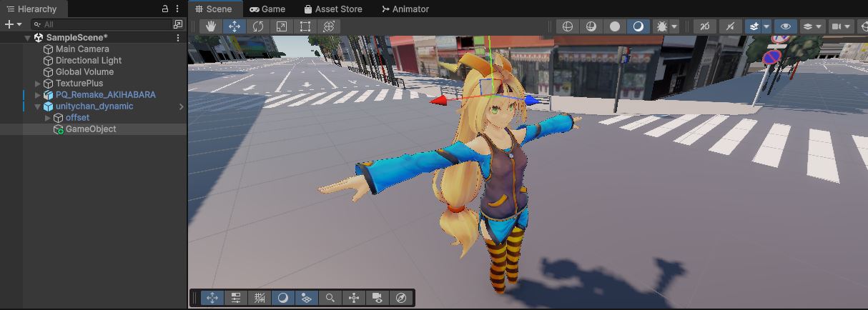Open the layers stack dropdown in Scene toolbar
Screen dimensions: 868x310
pyautogui.click(x=812, y=26)
